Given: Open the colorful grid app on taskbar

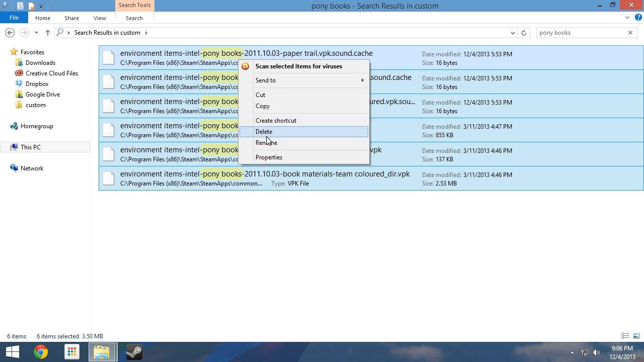Looking at the screenshot, I should pyautogui.click(x=72, y=352).
